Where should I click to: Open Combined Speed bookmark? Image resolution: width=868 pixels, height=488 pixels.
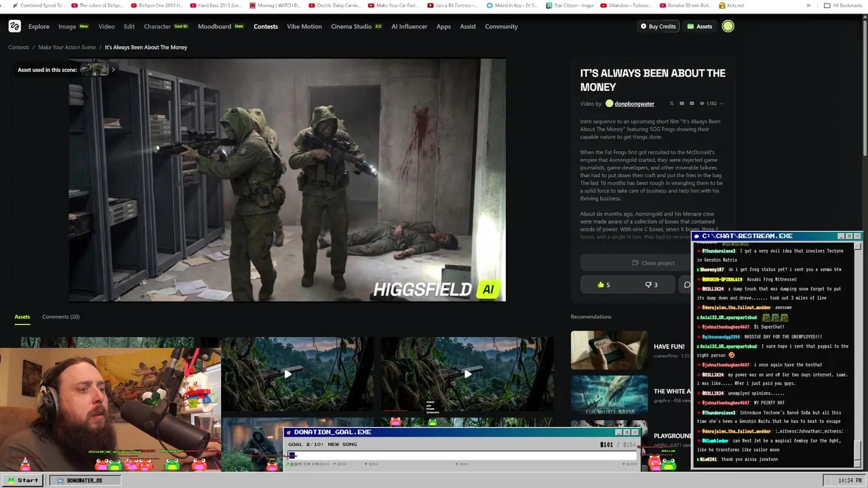pos(38,5)
